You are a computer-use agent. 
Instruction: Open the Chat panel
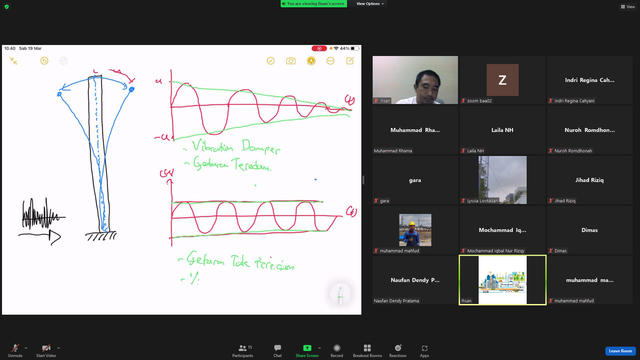pyautogui.click(x=278, y=350)
